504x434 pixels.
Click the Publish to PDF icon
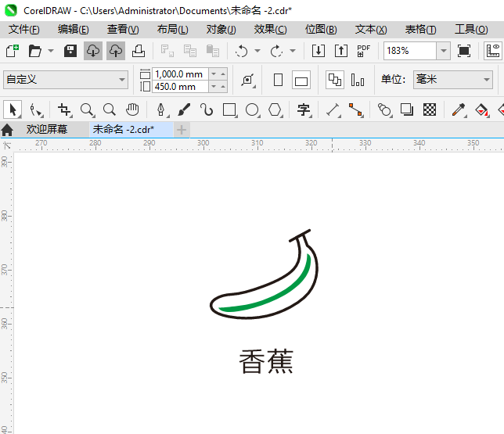tap(364, 51)
